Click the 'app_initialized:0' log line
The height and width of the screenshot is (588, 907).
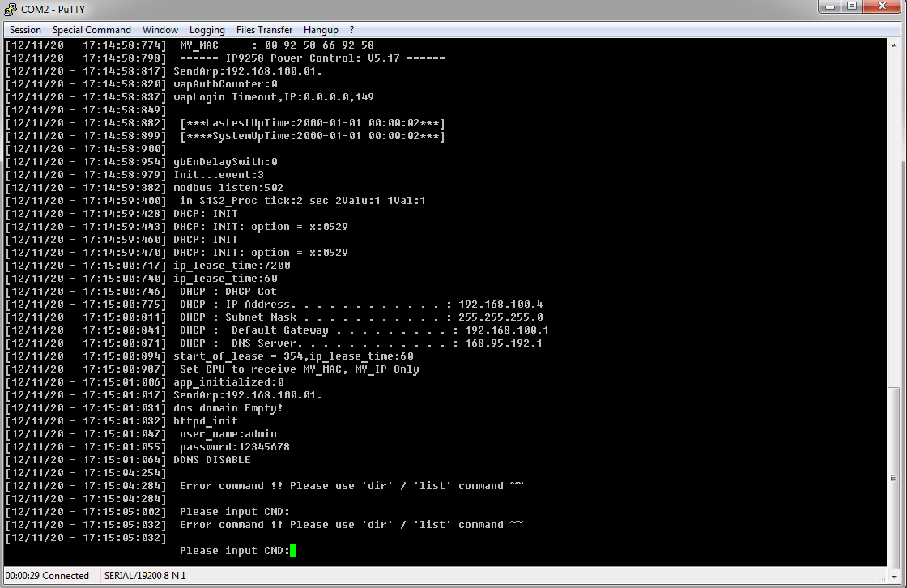(x=228, y=382)
